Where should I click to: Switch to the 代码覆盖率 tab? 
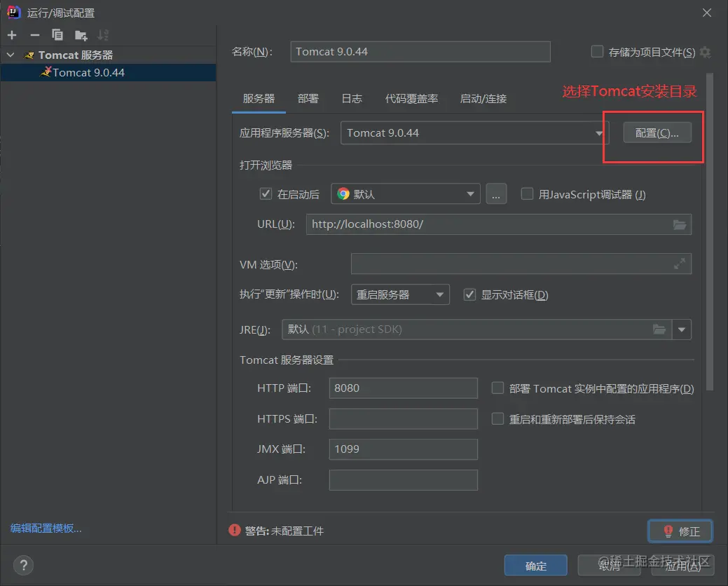tap(411, 99)
